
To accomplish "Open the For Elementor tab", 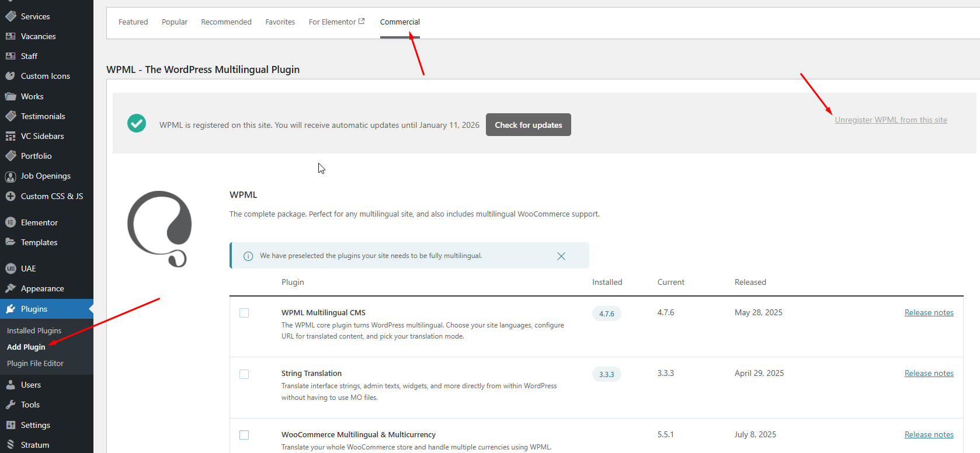I will (x=336, y=22).
